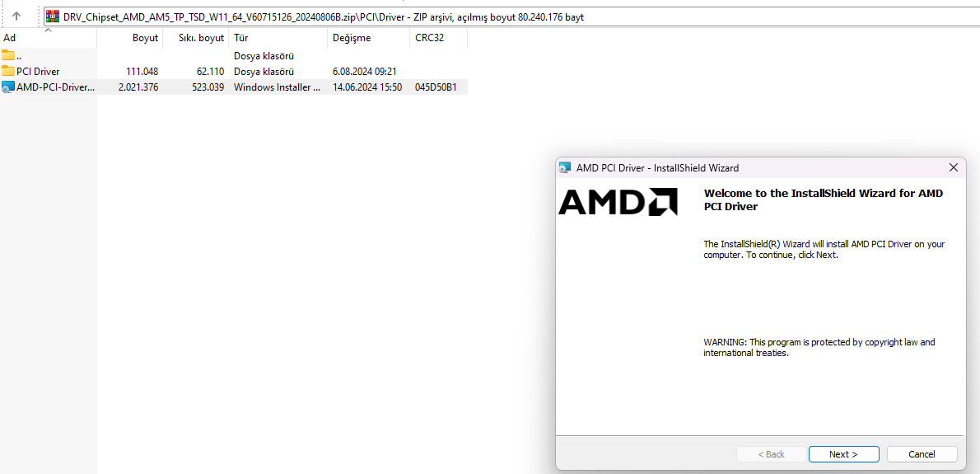The image size is (980, 474).
Task: Select the PCI Driver folder icon
Action: point(8,71)
